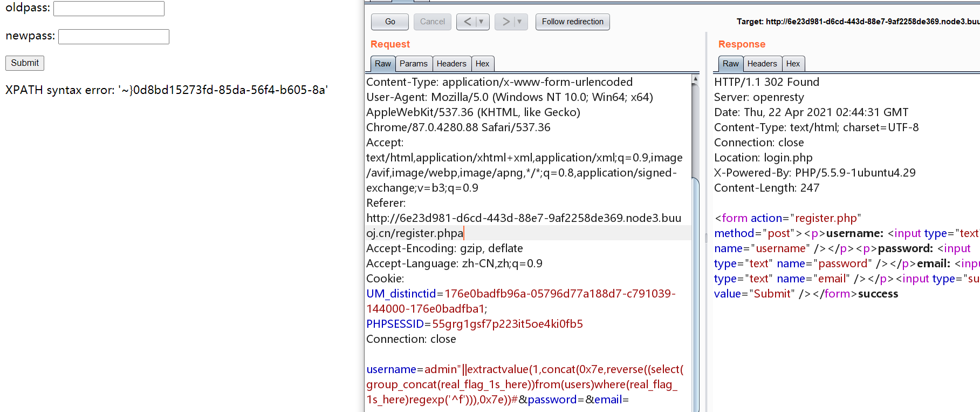
Task: Switch to the Request Headers tab
Action: pyautogui.click(x=451, y=64)
